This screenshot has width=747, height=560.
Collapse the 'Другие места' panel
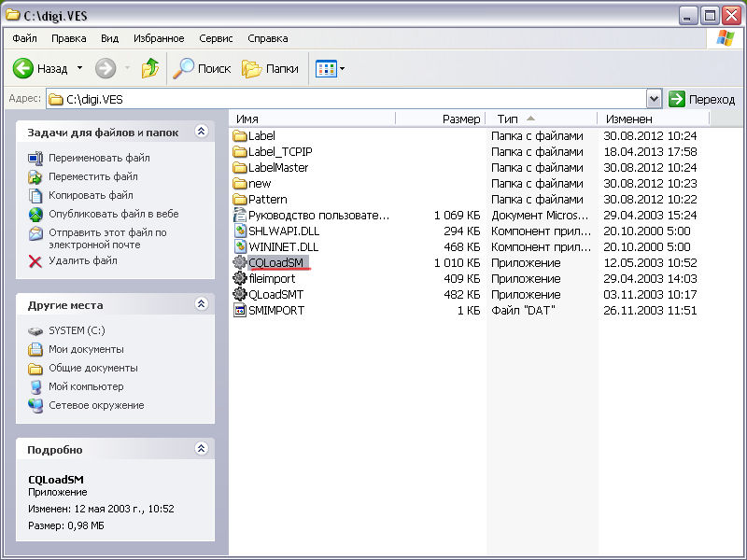click(x=201, y=304)
